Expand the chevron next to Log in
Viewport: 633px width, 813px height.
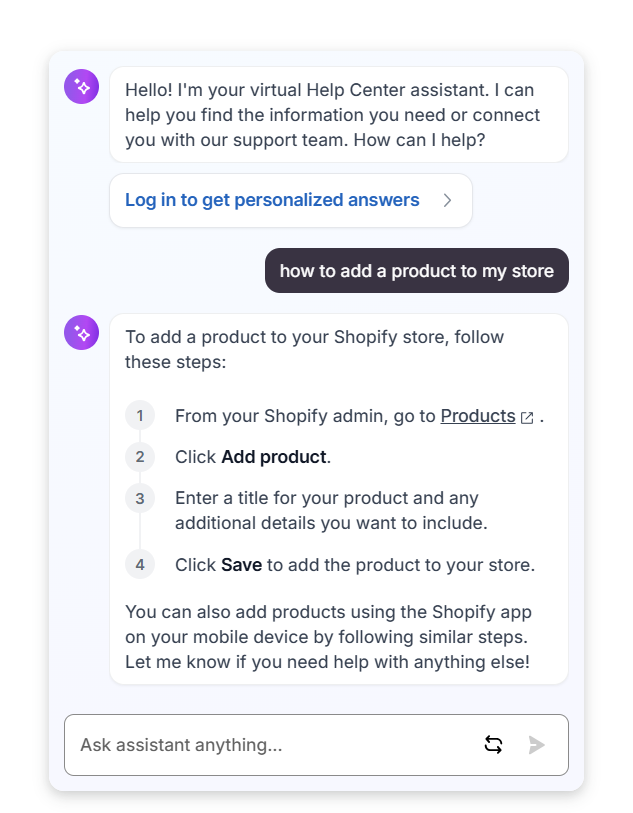tap(447, 200)
